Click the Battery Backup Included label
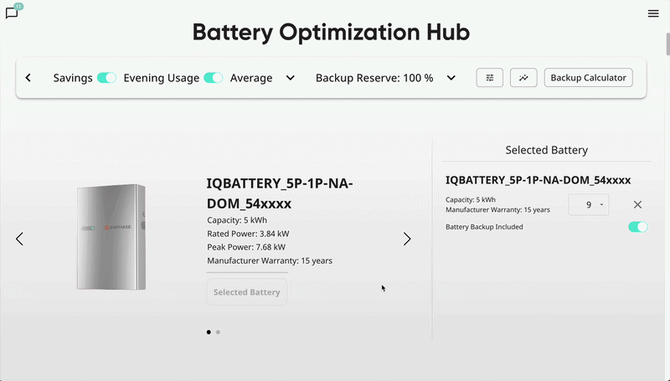The width and height of the screenshot is (670, 381). click(x=484, y=227)
